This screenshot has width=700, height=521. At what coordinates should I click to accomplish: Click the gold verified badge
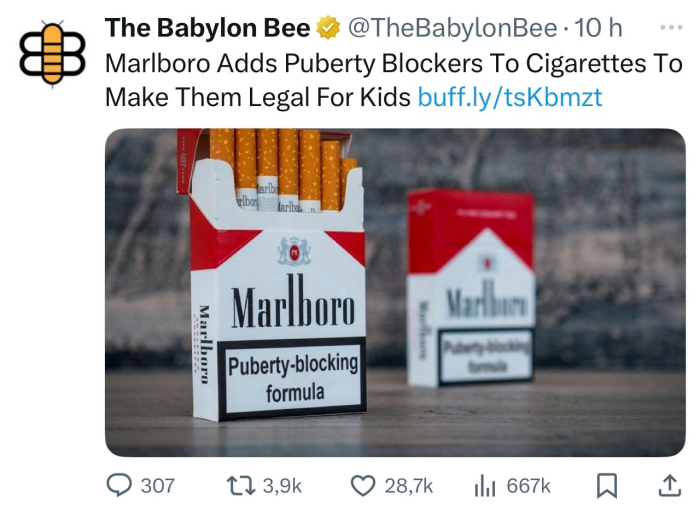[328, 28]
